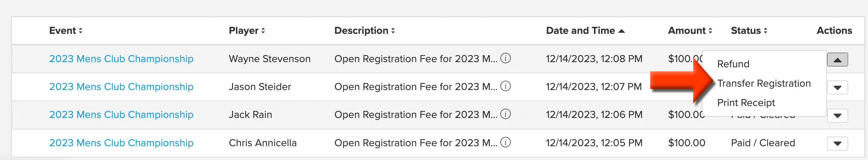This screenshot has width=868, height=160.
Task: Choose Refund from the actions menu
Action: click(733, 64)
